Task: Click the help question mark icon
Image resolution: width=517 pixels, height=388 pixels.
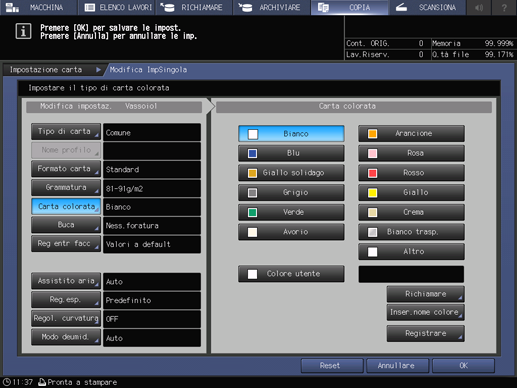Action: 504,7
